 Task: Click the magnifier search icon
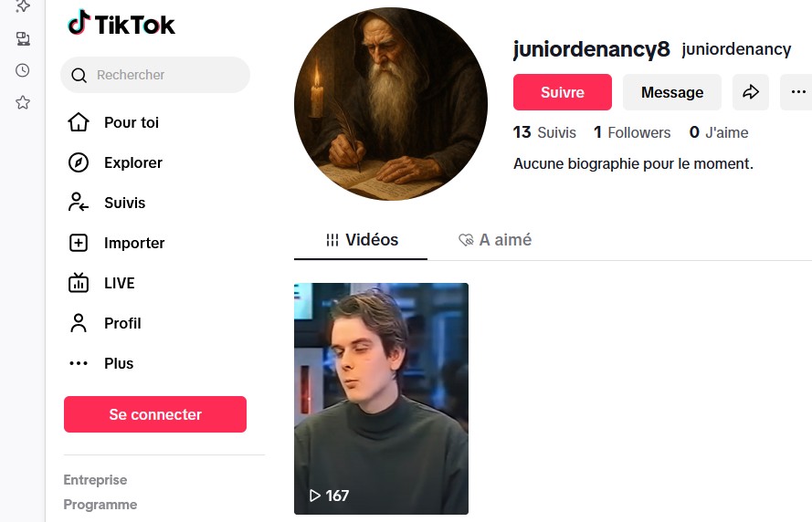79,76
